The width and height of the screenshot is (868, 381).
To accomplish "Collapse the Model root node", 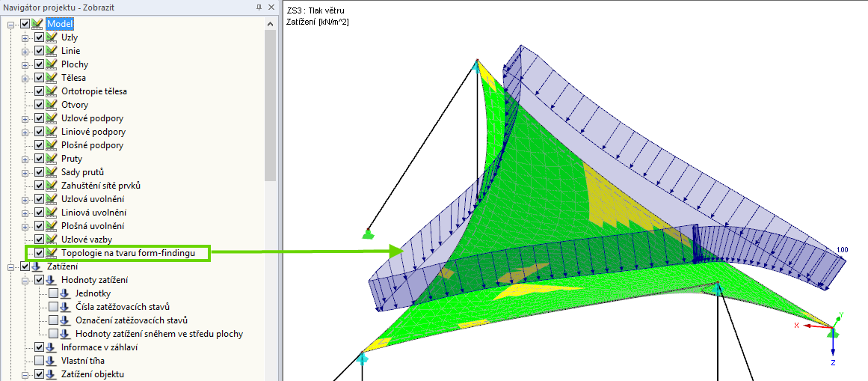I will (11, 25).
